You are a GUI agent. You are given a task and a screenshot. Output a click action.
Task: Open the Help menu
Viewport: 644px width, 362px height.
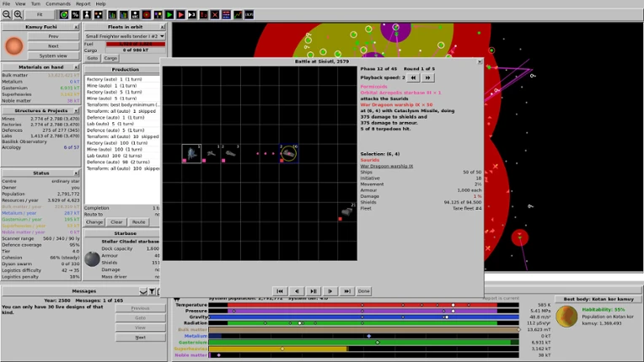[100, 3]
